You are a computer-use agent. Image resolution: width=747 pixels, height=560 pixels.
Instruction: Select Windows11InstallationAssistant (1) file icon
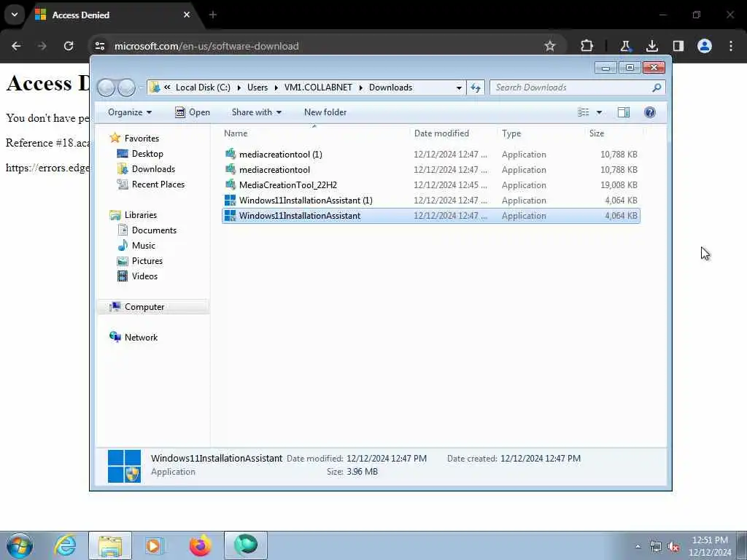click(230, 200)
